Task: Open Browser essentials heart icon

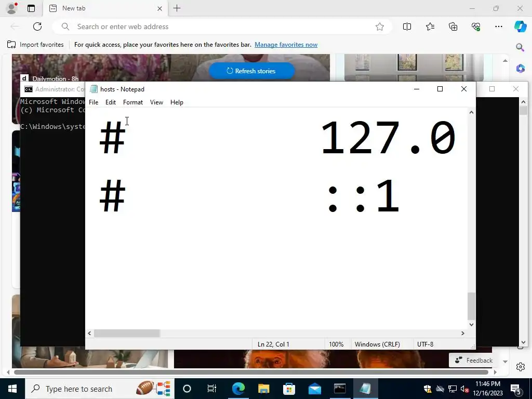Action: [x=476, y=26]
